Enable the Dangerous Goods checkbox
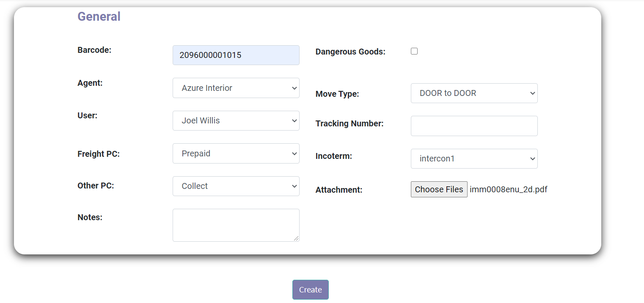 414,51
